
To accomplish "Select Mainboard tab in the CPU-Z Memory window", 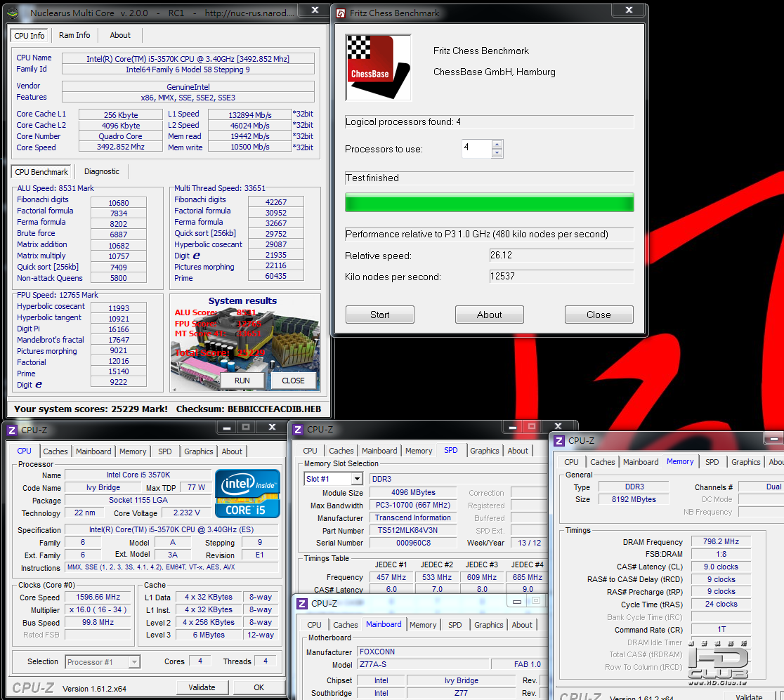I will (641, 462).
